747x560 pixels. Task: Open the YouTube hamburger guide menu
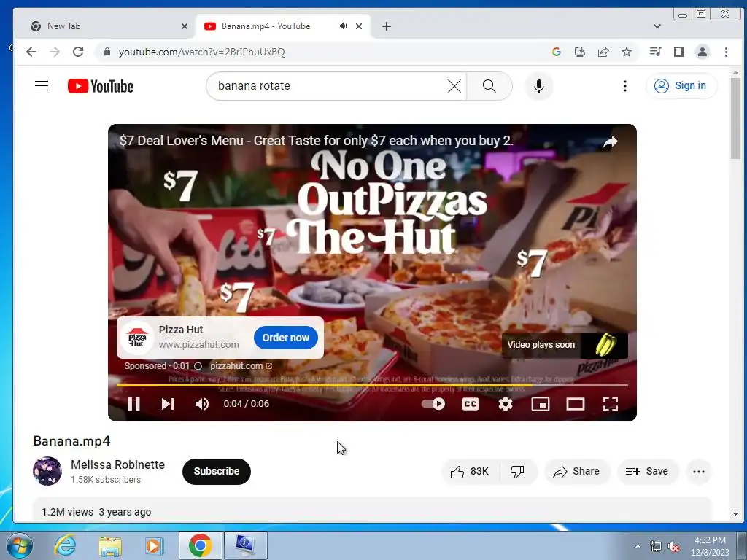pyautogui.click(x=42, y=86)
